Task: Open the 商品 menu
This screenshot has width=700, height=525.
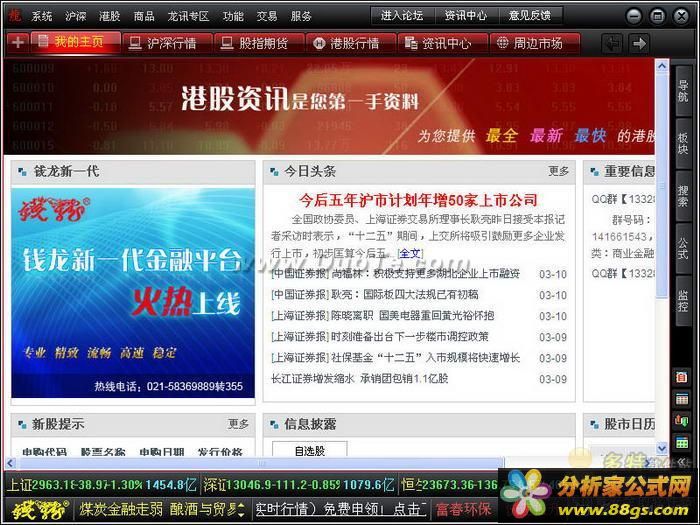Action: [x=144, y=17]
